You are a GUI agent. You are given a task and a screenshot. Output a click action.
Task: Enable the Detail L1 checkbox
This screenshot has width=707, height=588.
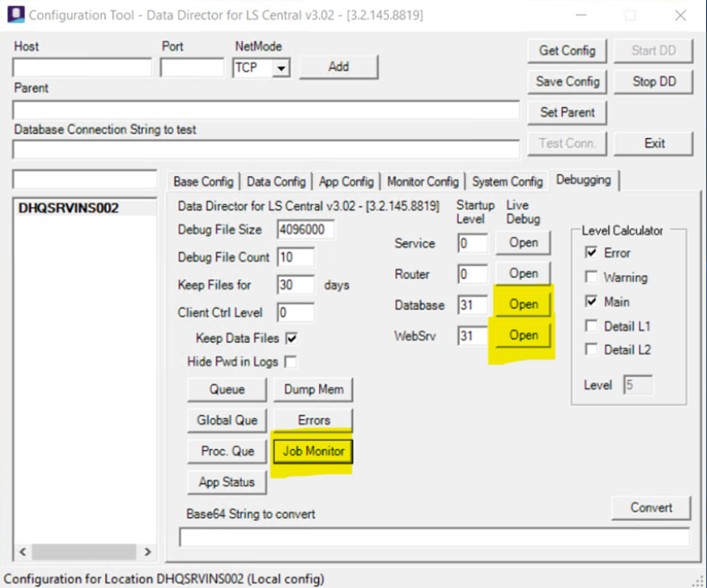[x=591, y=325]
